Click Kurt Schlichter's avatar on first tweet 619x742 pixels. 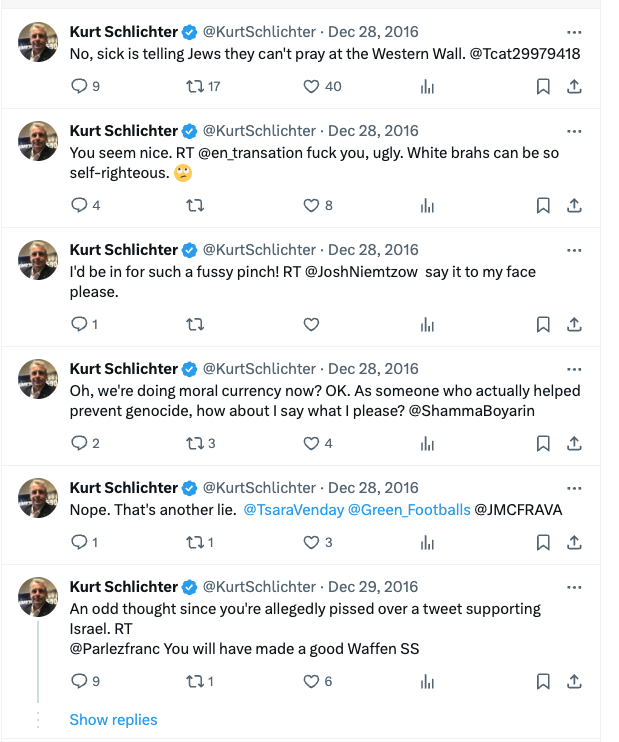(x=38, y=41)
